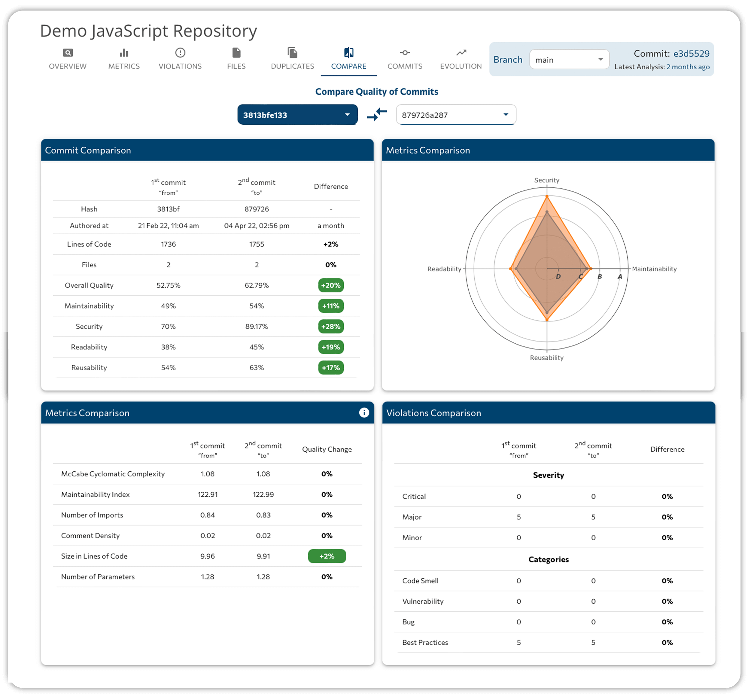Viewport: 751px width, 700px height.
Task: Click the '2 months ago' analysis link
Action: pyautogui.click(x=688, y=67)
